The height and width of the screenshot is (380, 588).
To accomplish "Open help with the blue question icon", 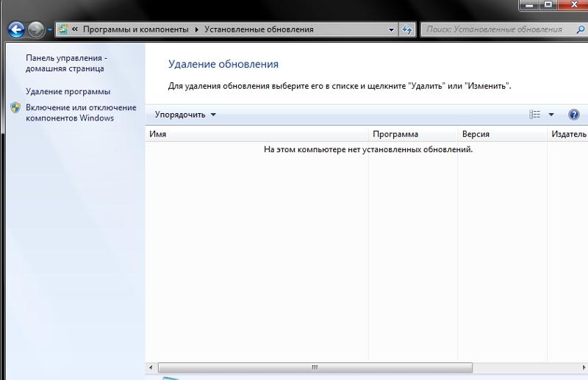I will (574, 115).
